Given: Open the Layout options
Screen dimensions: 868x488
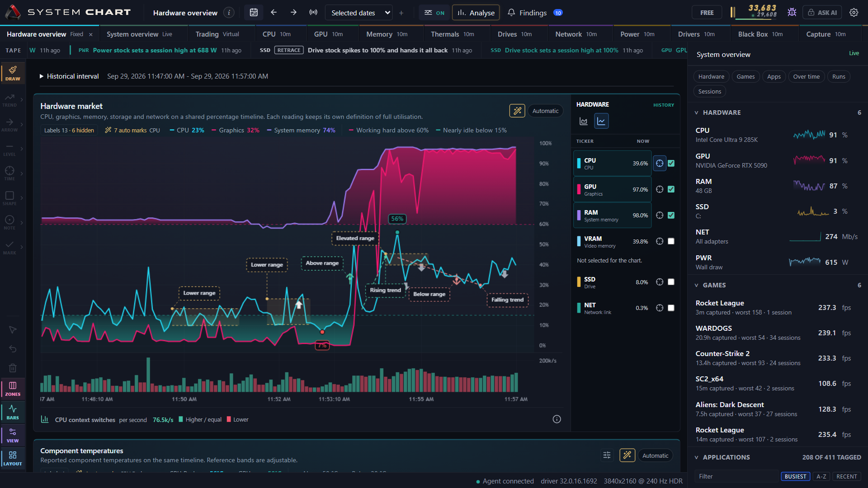Looking at the screenshot, I should coord(13,458).
